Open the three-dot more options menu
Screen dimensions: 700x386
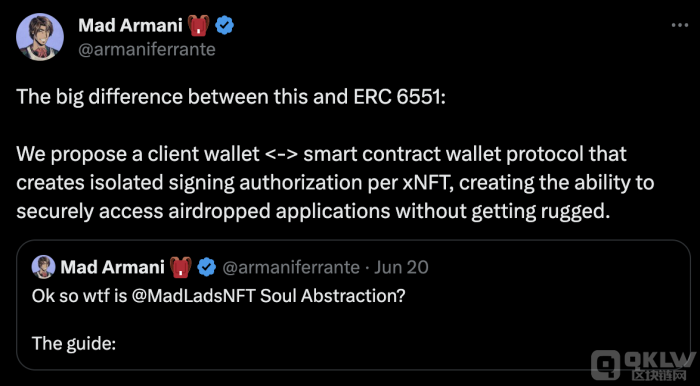(680, 25)
